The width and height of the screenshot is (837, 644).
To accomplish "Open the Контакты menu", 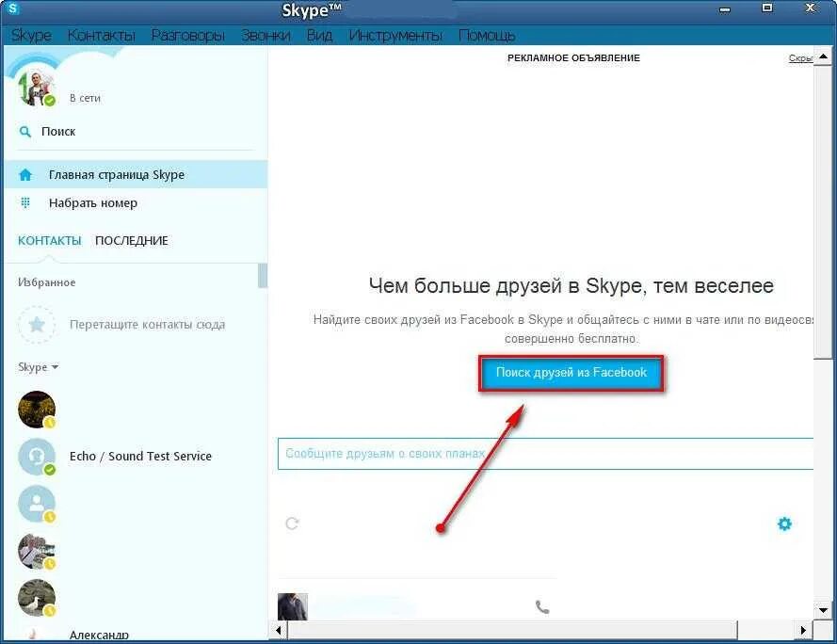I will coord(102,35).
